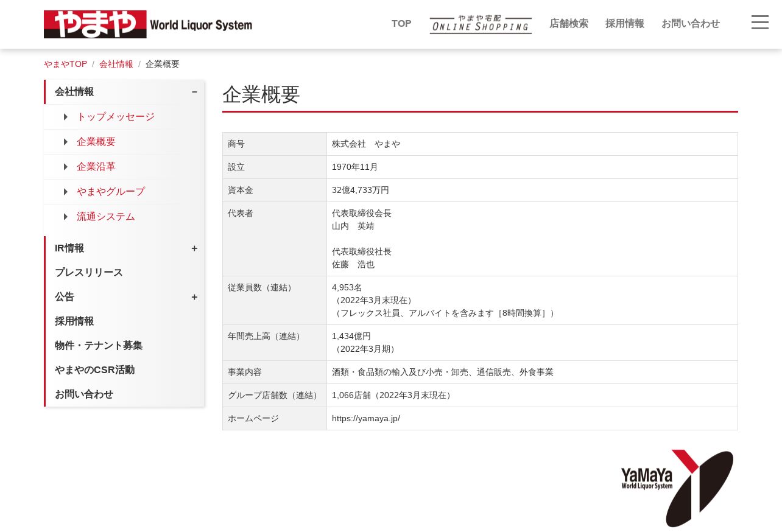The height and width of the screenshot is (532, 782).
Task: Click arrow icon beside やまやグループ
Action: pyautogui.click(x=66, y=192)
